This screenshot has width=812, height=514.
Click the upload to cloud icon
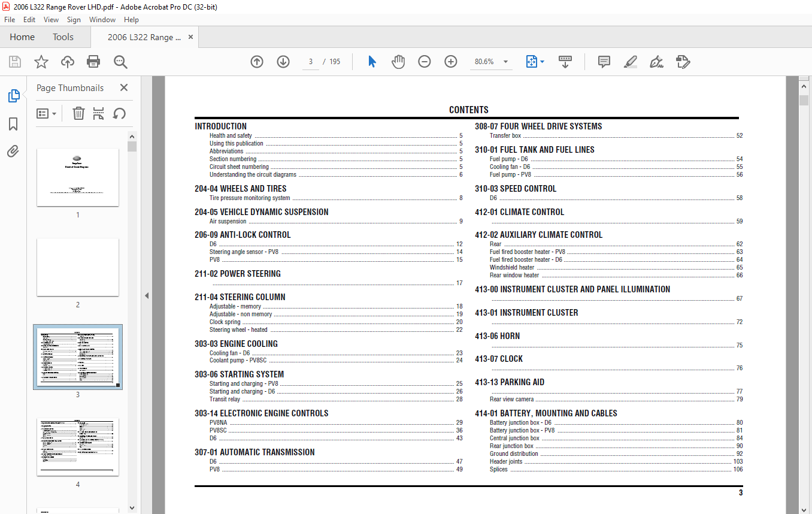click(x=68, y=62)
